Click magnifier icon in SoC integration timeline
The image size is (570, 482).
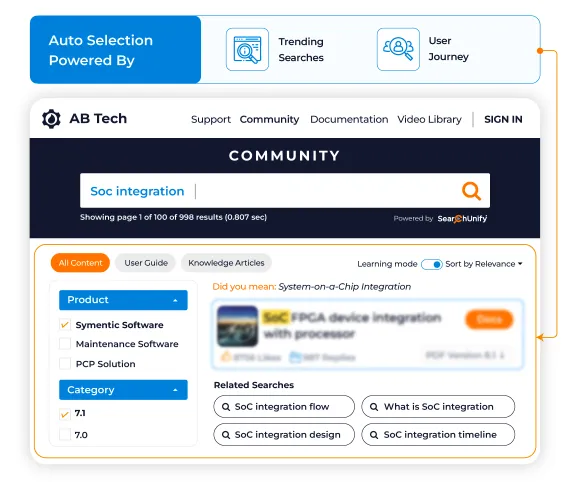[x=374, y=435]
